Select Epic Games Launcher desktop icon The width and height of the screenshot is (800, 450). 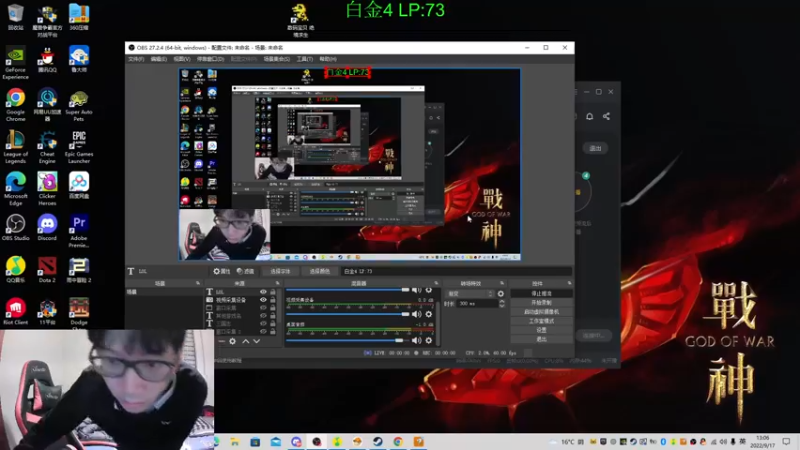(x=79, y=147)
